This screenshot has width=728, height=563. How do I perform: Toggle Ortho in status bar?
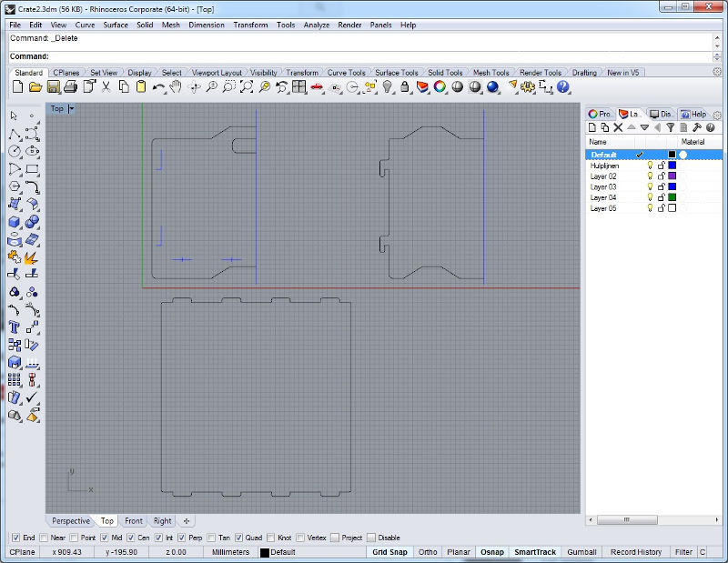[x=428, y=552]
